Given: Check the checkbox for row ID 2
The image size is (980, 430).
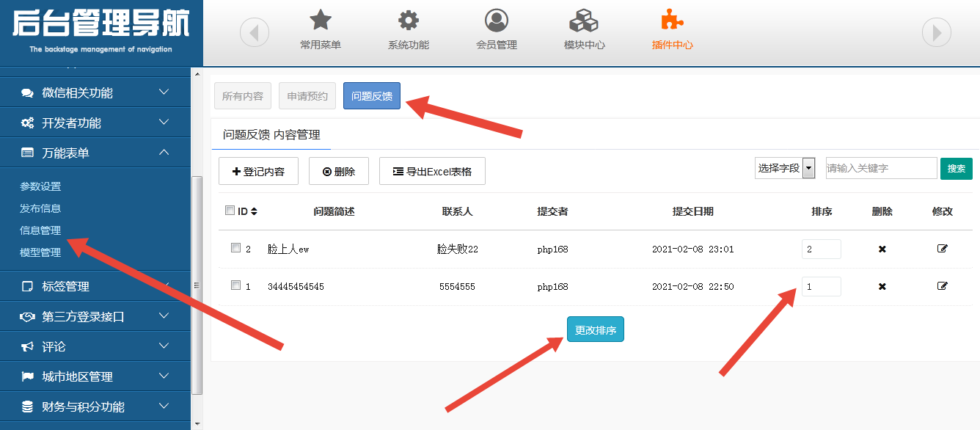Looking at the screenshot, I should (x=235, y=248).
